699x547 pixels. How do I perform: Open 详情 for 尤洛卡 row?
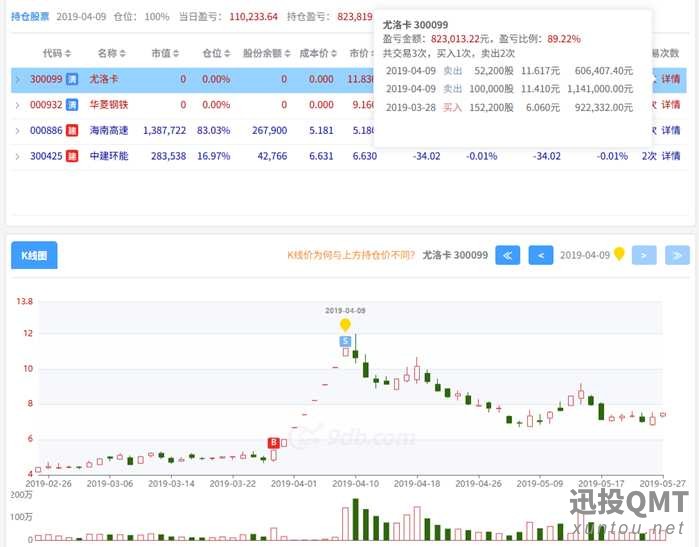[x=670, y=79]
